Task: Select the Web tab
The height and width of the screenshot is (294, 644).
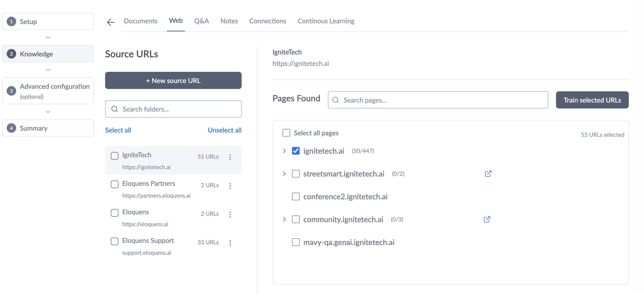Action: (176, 20)
